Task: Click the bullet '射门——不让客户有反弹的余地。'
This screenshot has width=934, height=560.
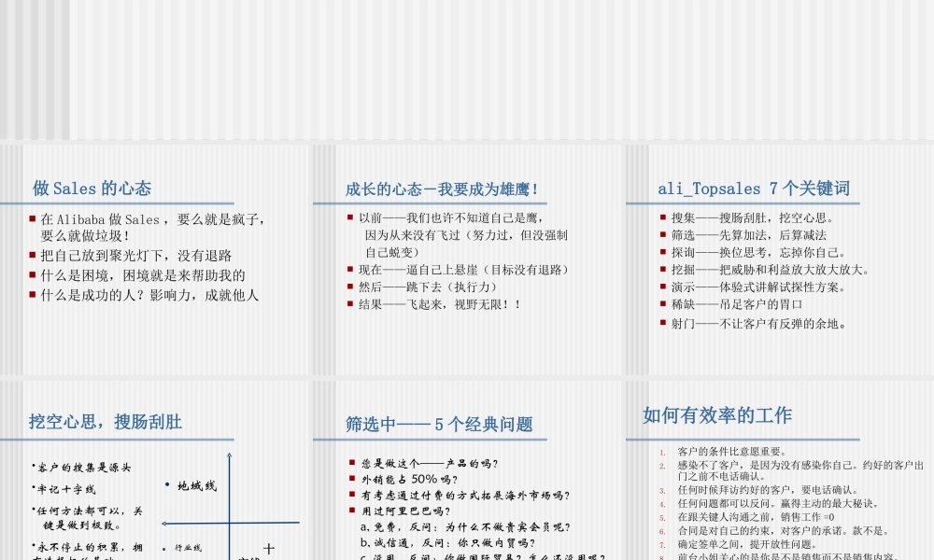Action: pos(758,324)
